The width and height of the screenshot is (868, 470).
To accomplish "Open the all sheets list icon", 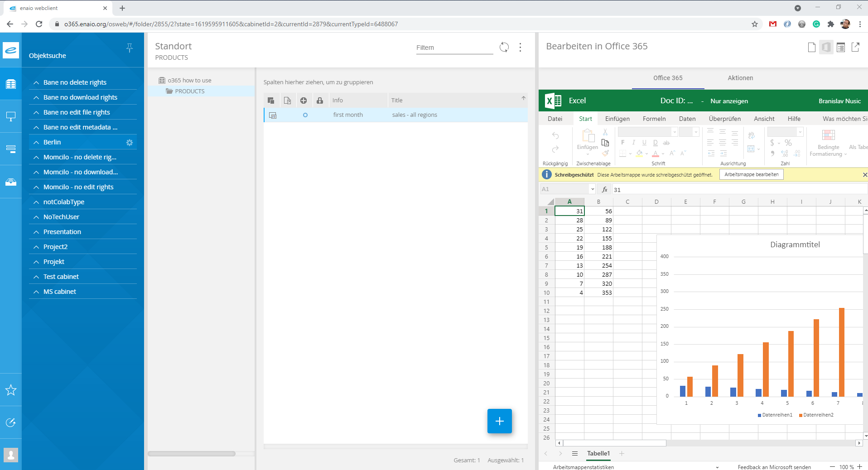I will [575, 453].
